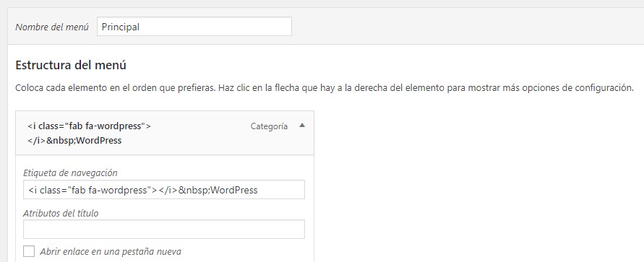Click the Etiqueta de navegación label
Viewport: 644px width, 262px height.
click(x=70, y=173)
